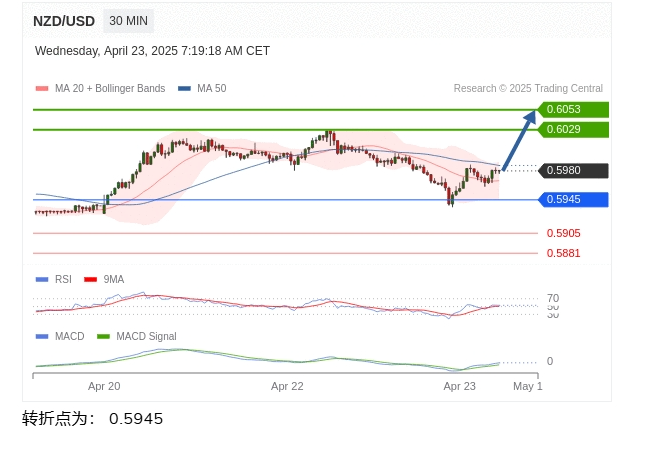Select the 0.6029 green resistance label
660x454 pixels.
[x=573, y=130]
